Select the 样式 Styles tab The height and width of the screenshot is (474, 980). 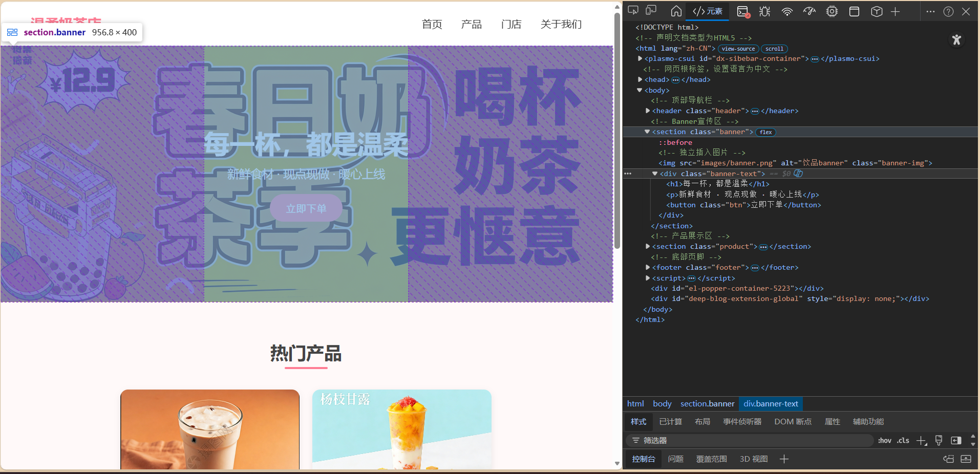[x=638, y=422]
